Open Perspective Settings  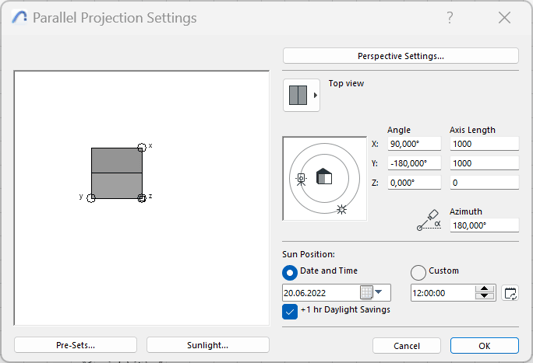tap(401, 56)
